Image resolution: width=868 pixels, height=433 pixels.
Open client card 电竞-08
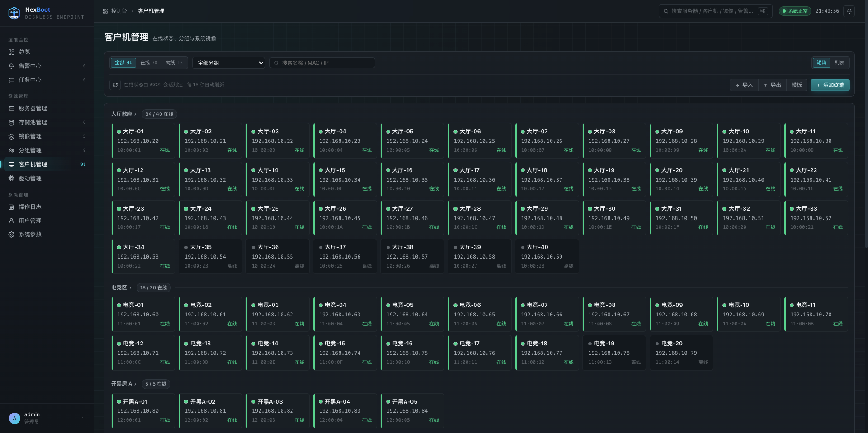(614, 314)
